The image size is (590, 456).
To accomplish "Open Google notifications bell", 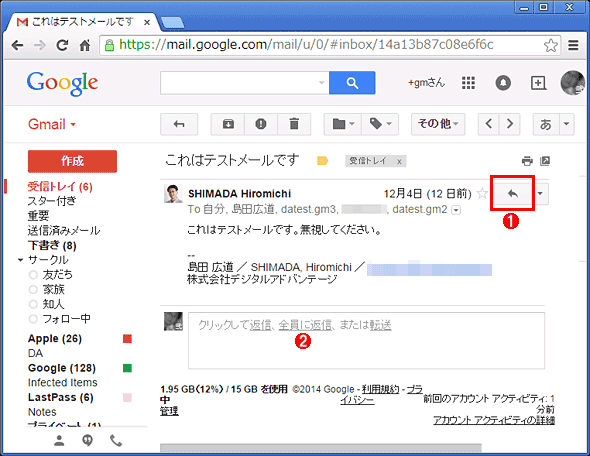I will 503,83.
